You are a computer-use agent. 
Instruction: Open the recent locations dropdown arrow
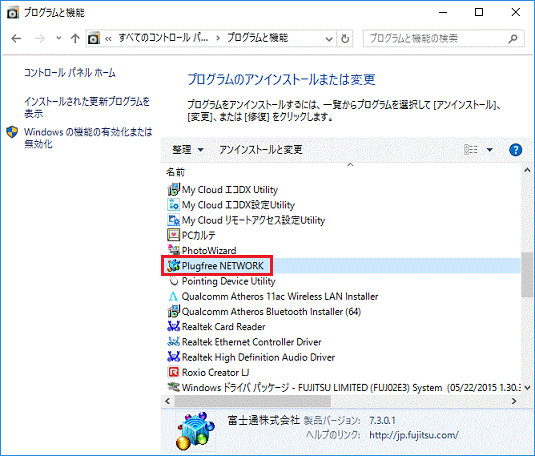click(x=59, y=38)
